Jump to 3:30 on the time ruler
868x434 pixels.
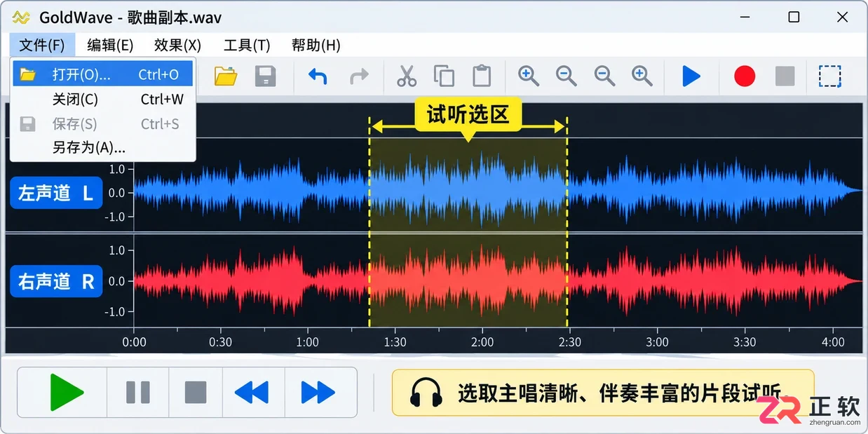point(745,342)
